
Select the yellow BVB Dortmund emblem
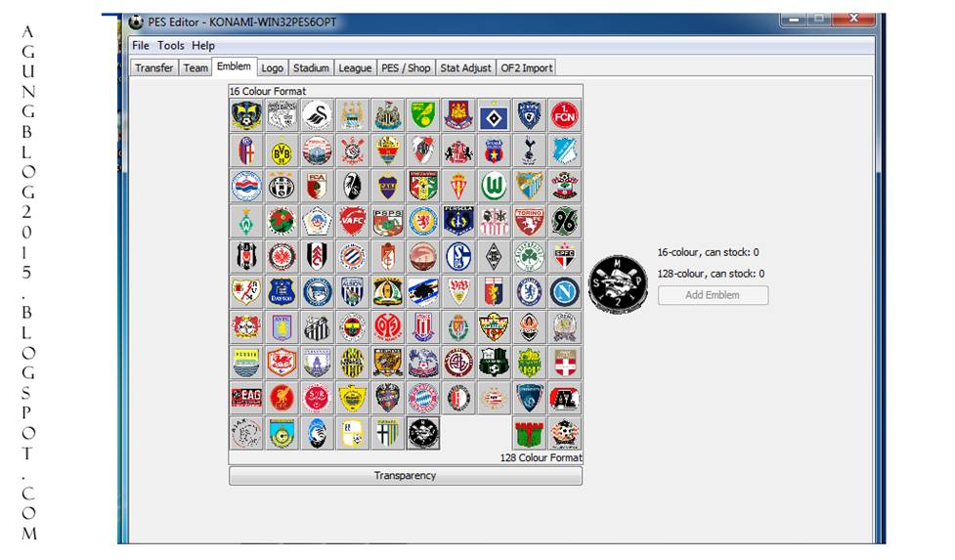coord(282,151)
